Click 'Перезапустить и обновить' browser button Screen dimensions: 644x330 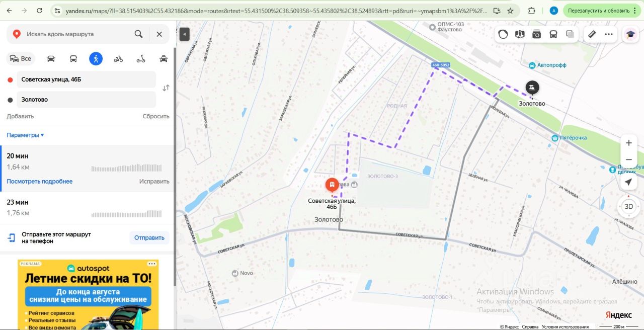[x=598, y=10]
